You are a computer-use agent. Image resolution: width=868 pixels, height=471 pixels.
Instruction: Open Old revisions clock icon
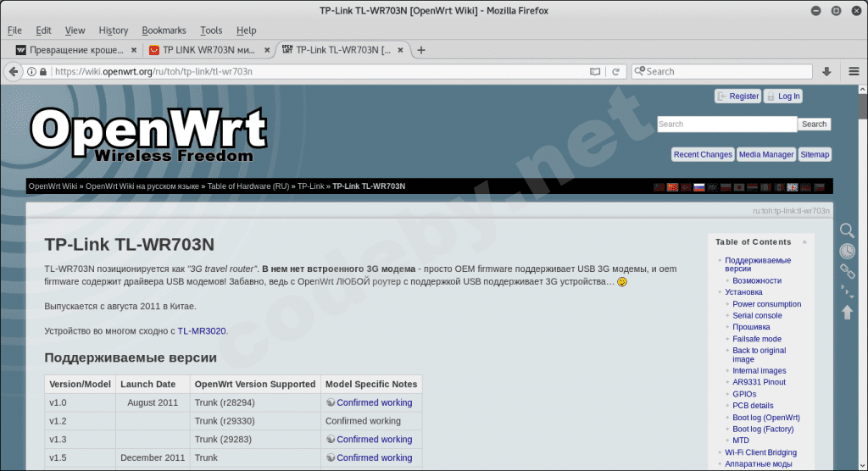click(x=847, y=251)
